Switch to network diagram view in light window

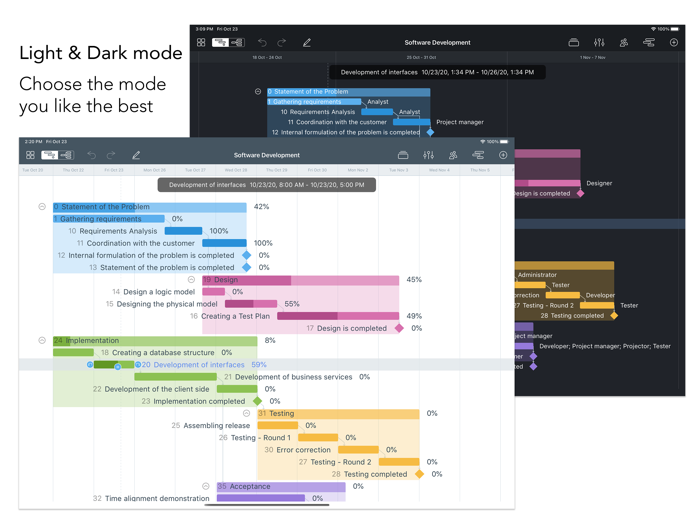(66, 155)
